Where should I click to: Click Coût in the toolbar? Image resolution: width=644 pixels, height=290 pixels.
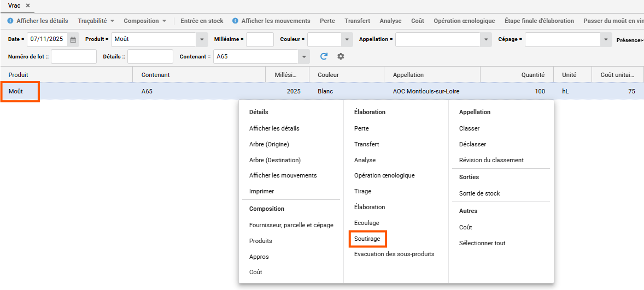tap(418, 21)
